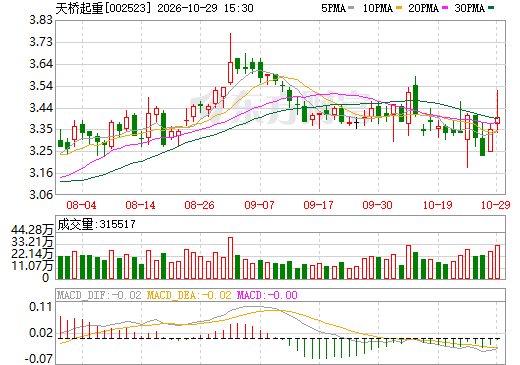Click the 09-17 date label
The image size is (520, 365).
tap(318, 205)
